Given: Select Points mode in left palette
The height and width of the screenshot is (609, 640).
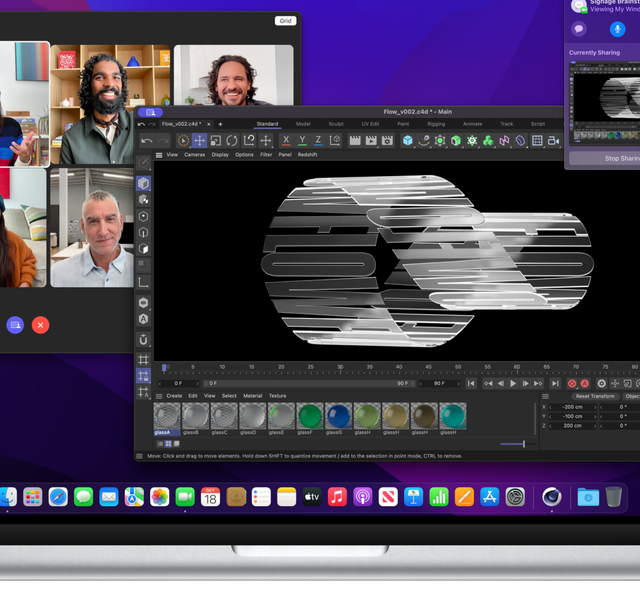Looking at the screenshot, I should (x=143, y=216).
